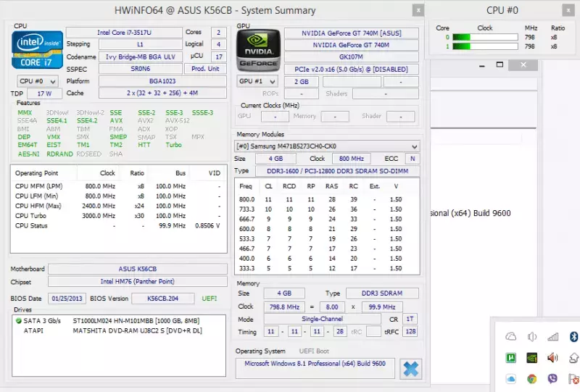580x392 pixels.
Task: Click the GK107M GPU codename field
Action: 352,57
